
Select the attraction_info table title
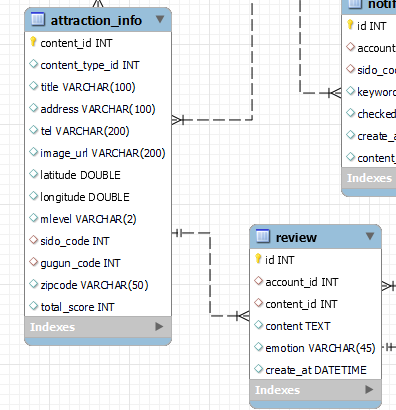[96, 21]
